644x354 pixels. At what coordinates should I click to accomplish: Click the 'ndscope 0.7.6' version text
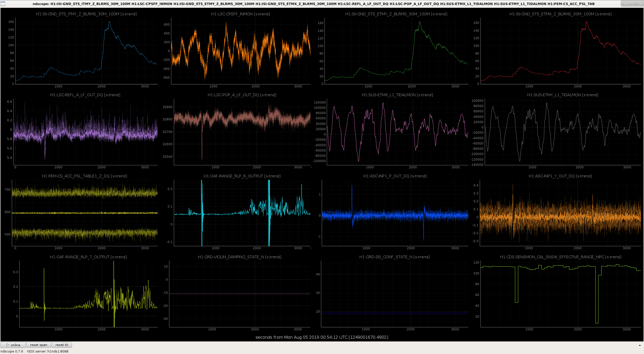[x=12, y=351]
